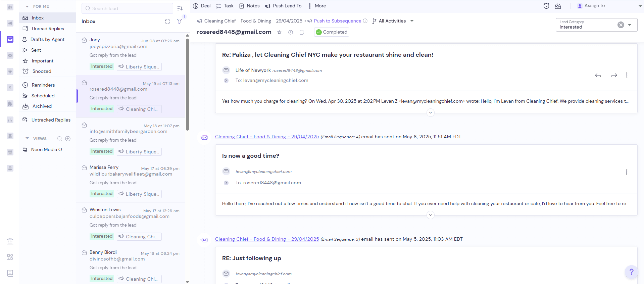644x284 pixels.
Task: Open the Assign to dropdown
Action: pyautogui.click(x=609, y=6)
